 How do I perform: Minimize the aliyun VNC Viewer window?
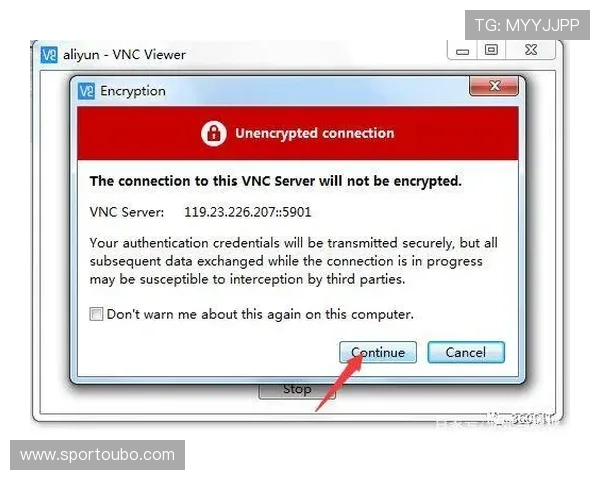tap(462, 51)
